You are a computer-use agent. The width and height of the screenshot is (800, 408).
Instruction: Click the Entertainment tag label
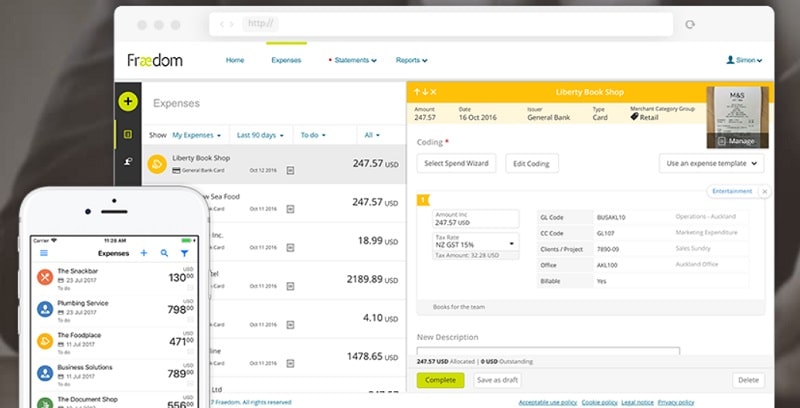pos(732,191)
